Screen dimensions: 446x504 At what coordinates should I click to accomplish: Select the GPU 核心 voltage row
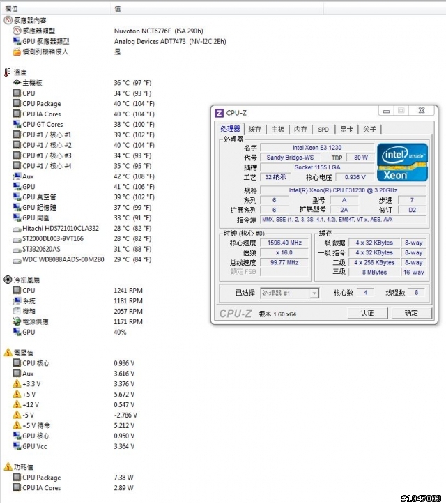tap(74, 436)
